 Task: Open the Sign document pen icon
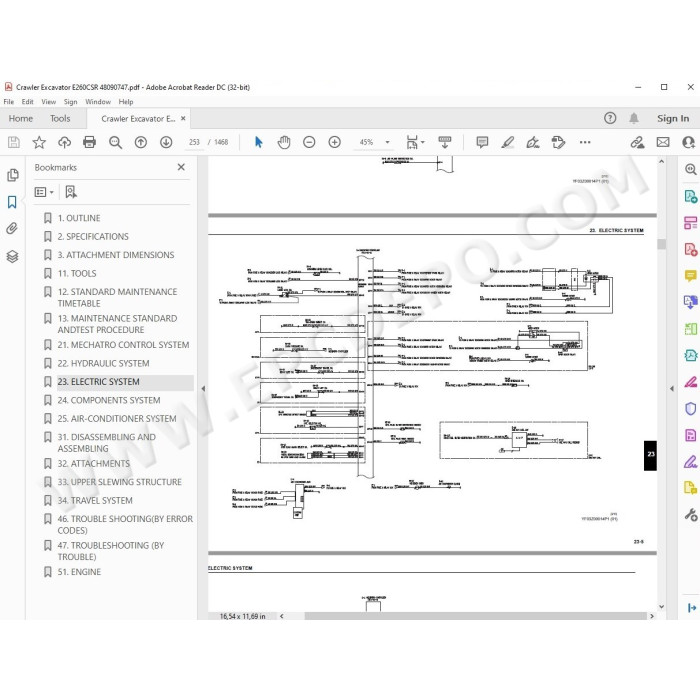533,142
